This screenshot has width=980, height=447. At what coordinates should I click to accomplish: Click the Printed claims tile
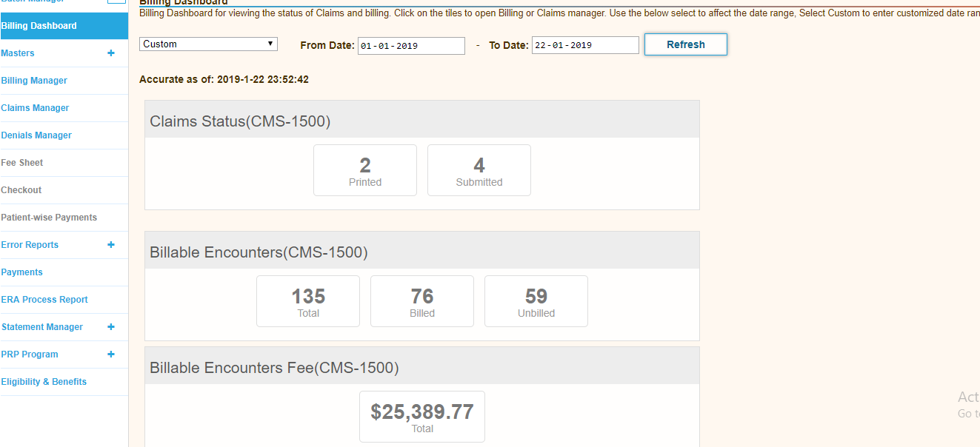click(365, 170)
